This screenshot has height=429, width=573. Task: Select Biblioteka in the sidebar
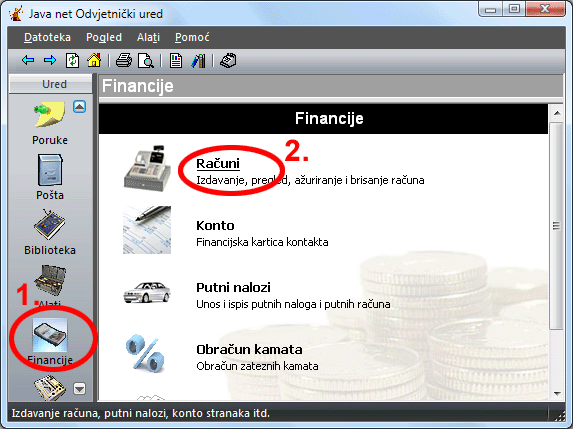[50, 232]
